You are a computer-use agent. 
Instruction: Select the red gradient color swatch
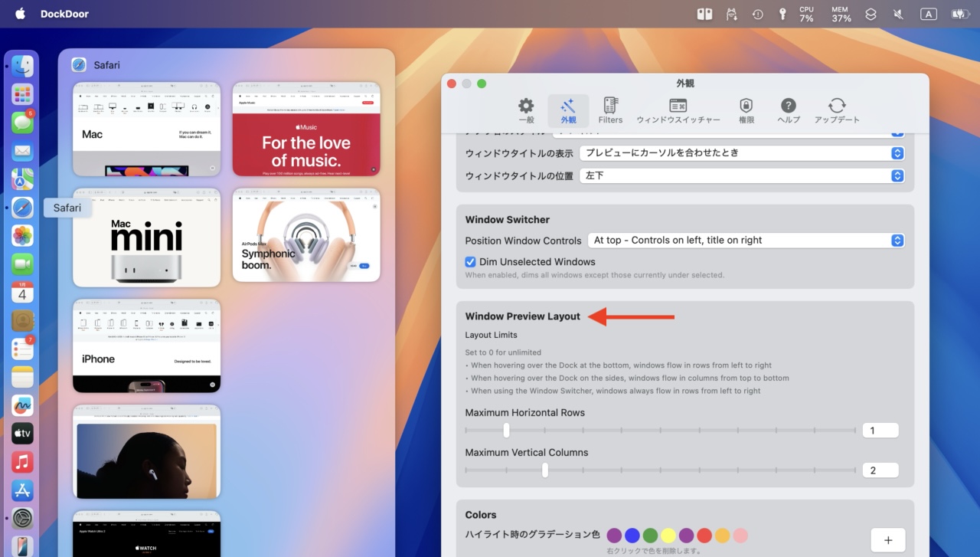coord(704,536)
